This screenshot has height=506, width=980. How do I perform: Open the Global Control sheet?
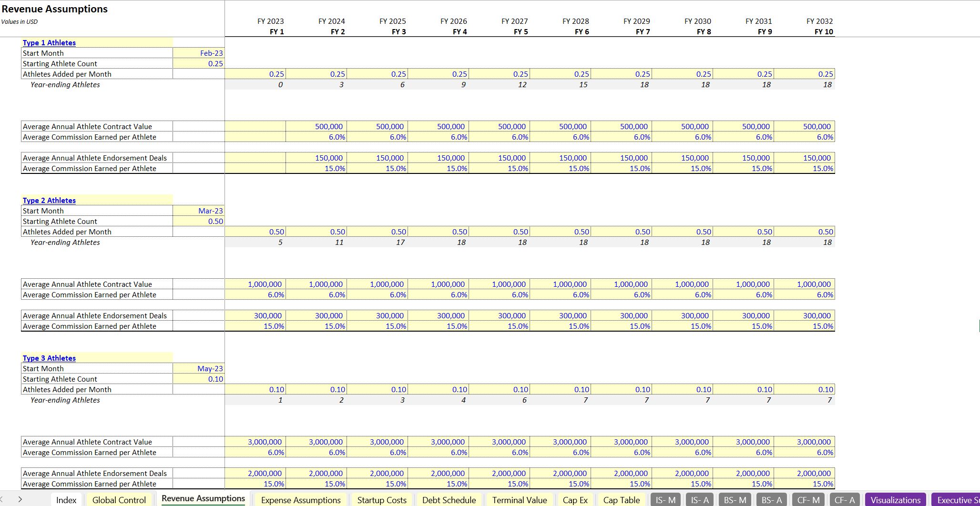point(118,499)
